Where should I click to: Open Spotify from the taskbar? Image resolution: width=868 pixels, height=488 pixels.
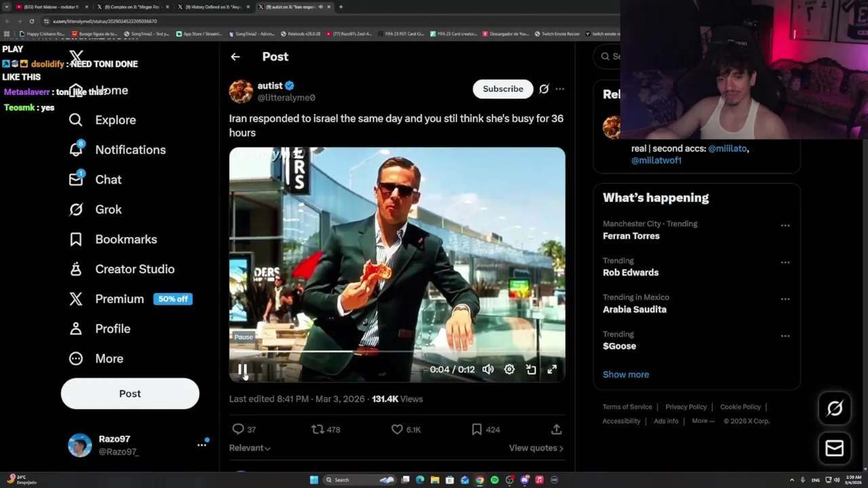tap(494, 480)
